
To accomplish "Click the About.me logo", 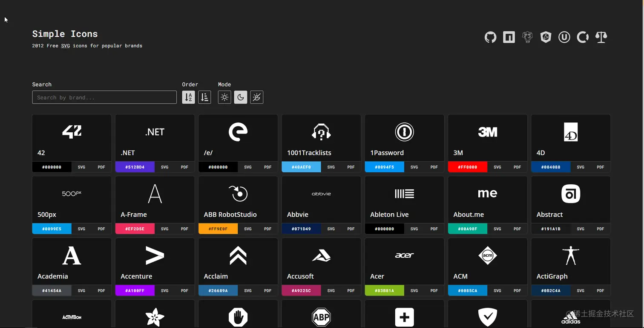I will pos(488,194).
